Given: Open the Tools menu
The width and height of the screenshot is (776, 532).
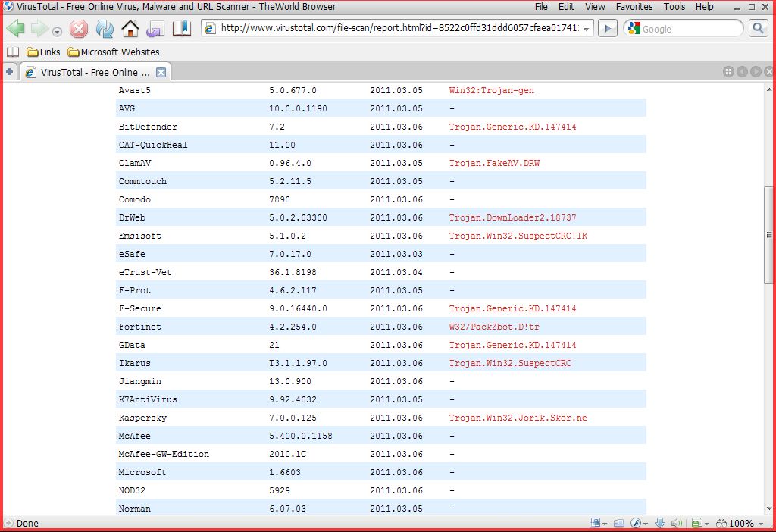Looking at the screenshot, I should click(674, 6).
